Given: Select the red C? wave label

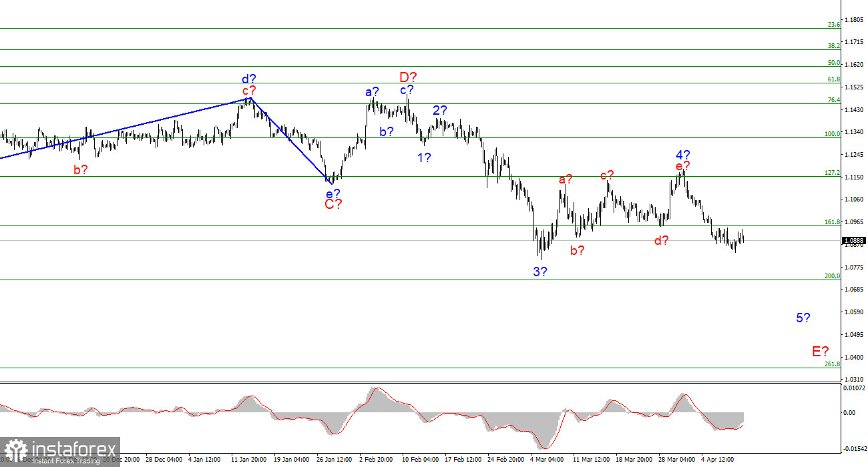Looking at the screenshot, I should (333, 205).
